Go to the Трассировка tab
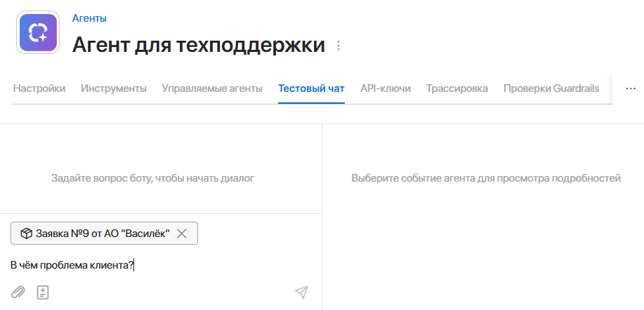Viewport: 644px width, 310px height. click(x=456, y=88)
